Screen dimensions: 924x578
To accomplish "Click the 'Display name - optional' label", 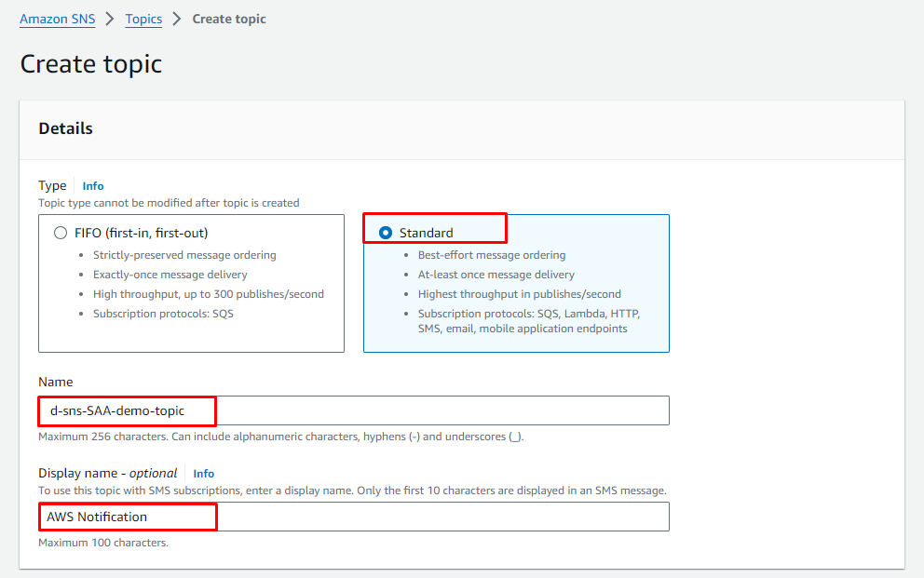I will 108,473.
